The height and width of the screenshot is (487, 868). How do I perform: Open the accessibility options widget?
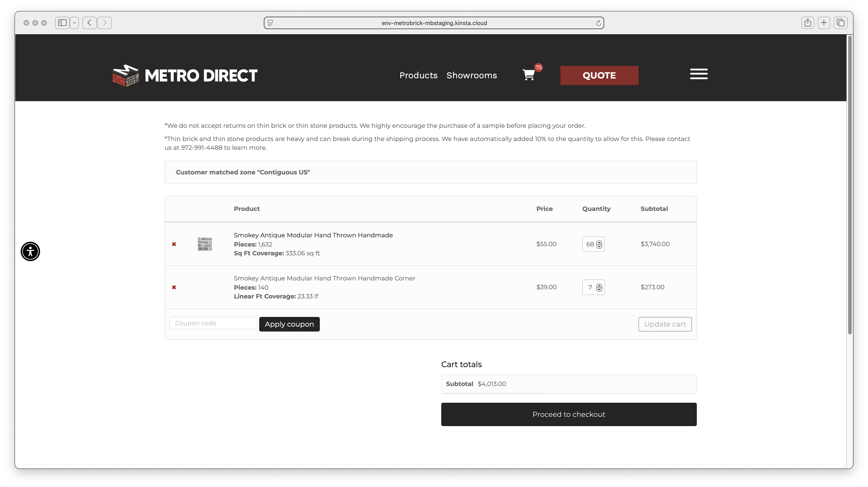pos(30,251)
